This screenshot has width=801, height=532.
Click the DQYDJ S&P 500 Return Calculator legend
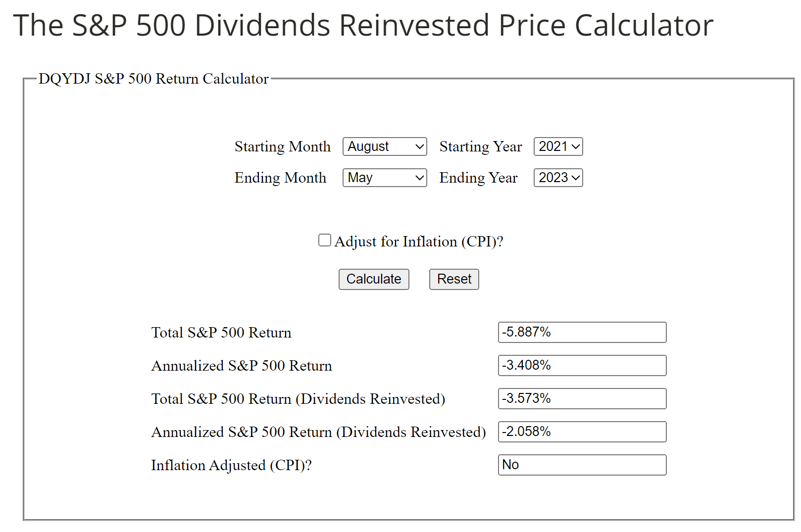point(153,79)
